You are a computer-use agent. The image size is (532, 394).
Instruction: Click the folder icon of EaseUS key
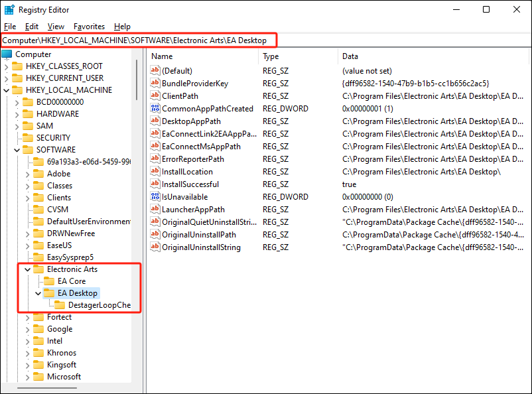tap(38, 245)
